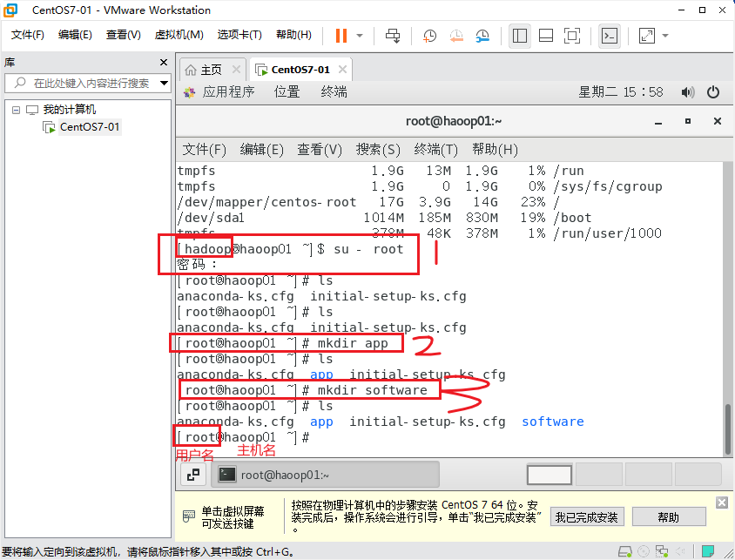Click 我已完成安装 button

coord(586,516)
